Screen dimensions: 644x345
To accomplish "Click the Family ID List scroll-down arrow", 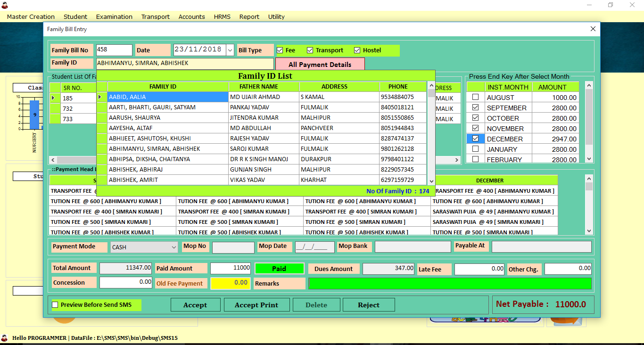I will point(431,181).
